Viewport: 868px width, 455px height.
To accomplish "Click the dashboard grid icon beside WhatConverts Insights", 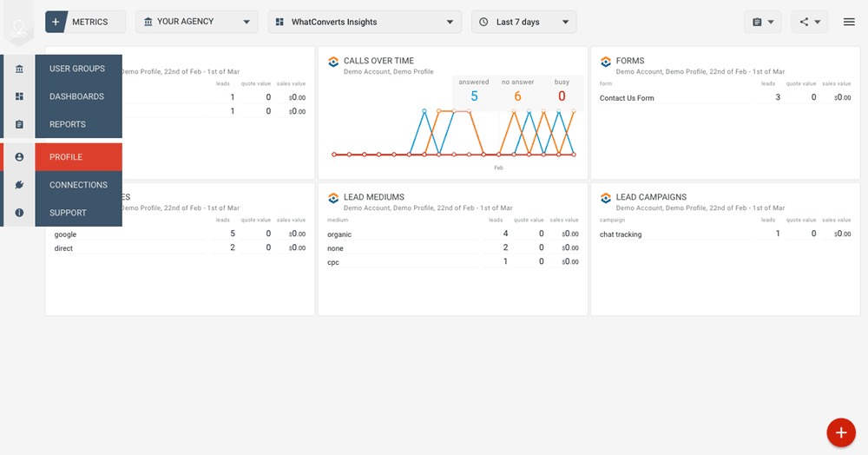I will (280, 22).
